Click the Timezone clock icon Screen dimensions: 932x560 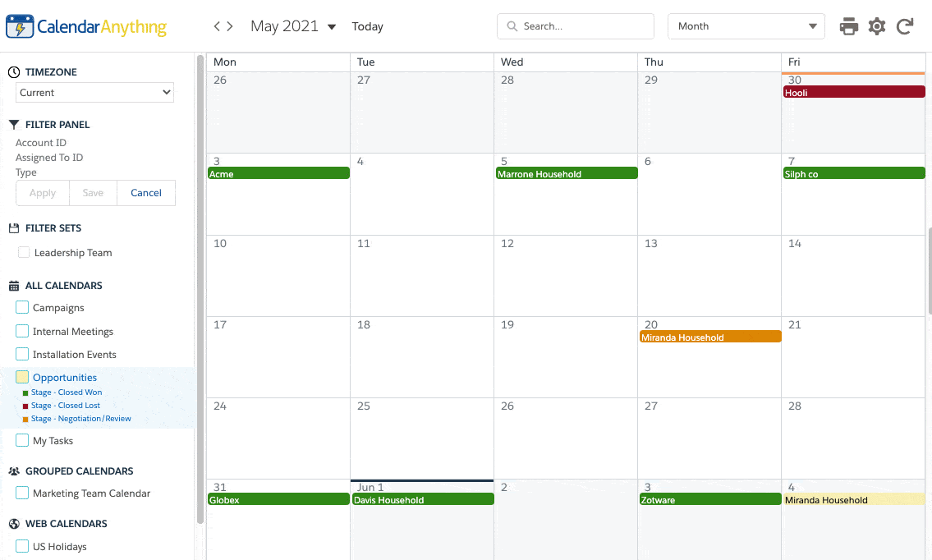click(x=12, y=71)
